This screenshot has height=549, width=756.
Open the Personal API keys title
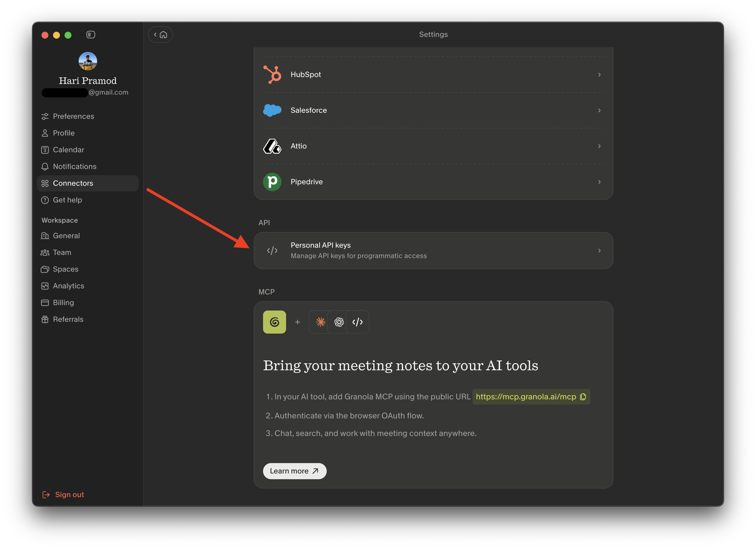(321, 245)
